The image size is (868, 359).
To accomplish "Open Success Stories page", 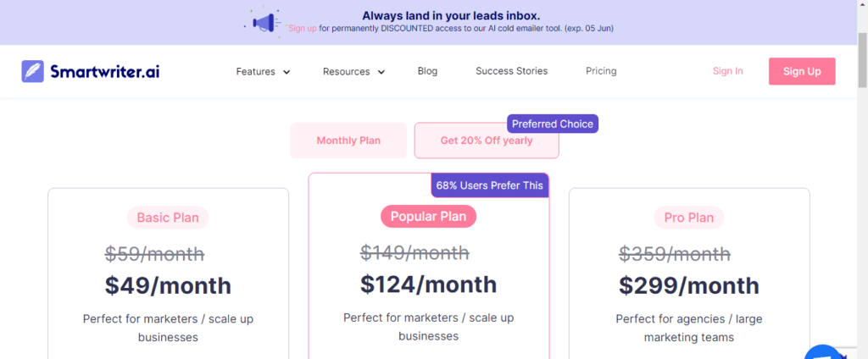I will point(511,71).
